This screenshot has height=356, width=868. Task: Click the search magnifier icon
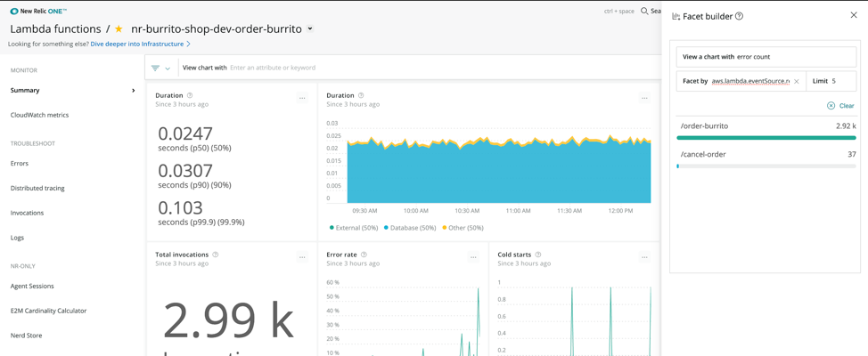tap(644, 11)
